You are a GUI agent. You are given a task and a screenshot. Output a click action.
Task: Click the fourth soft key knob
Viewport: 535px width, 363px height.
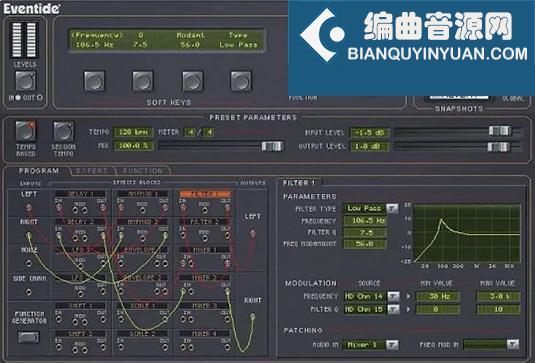click(x=241, y=81)
